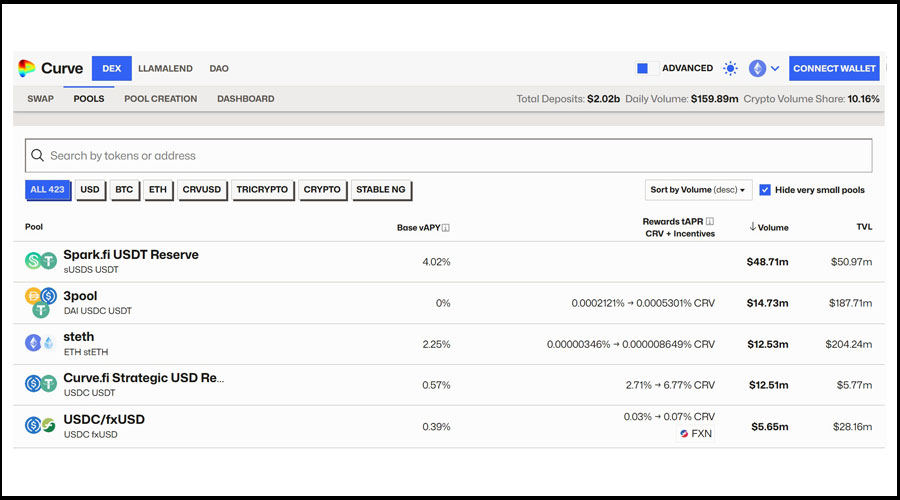Open the 3pool pool link
Image resolution: width=900 pixels, height=500 pixels.
pyautogui.click(x=80, y=296)
